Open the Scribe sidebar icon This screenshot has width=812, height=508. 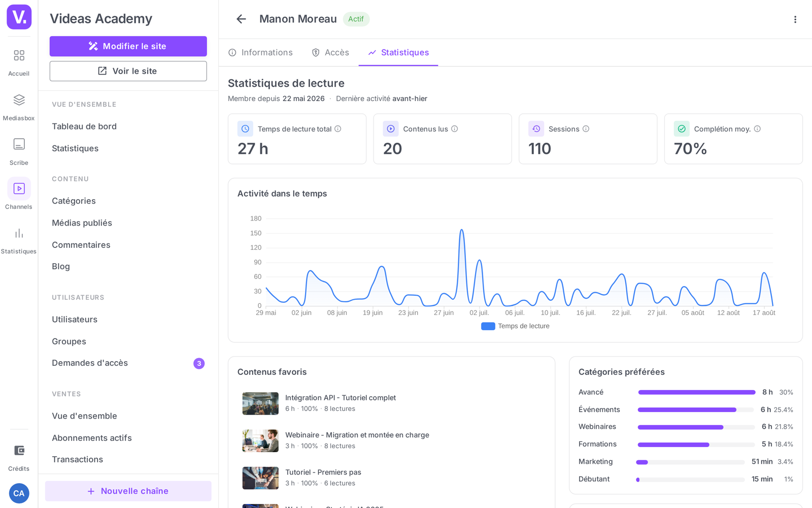tap(19, 144)
